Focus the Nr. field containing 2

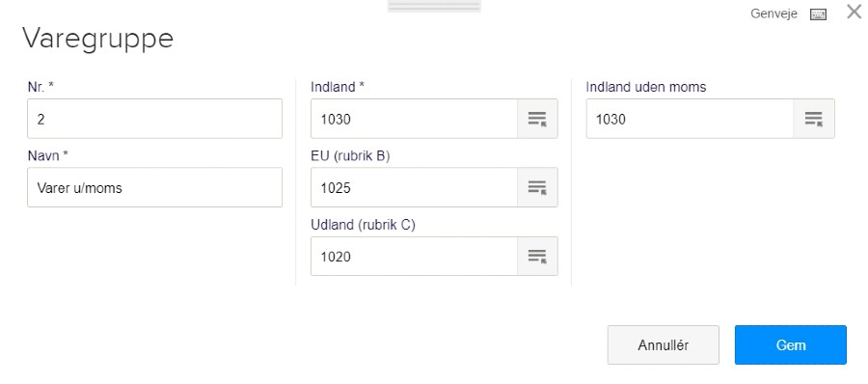click(x=154, y=119)
